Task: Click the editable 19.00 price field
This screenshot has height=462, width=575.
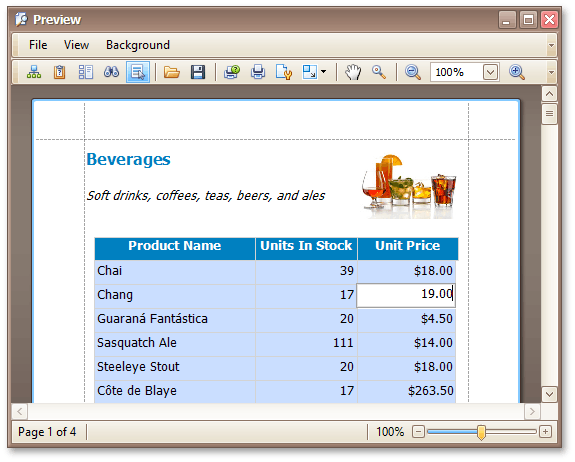Action: click(406, 295)
